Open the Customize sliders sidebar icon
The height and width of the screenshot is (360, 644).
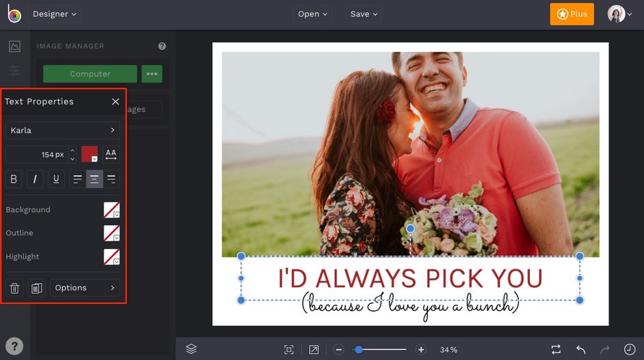click(x=14, y=70)
